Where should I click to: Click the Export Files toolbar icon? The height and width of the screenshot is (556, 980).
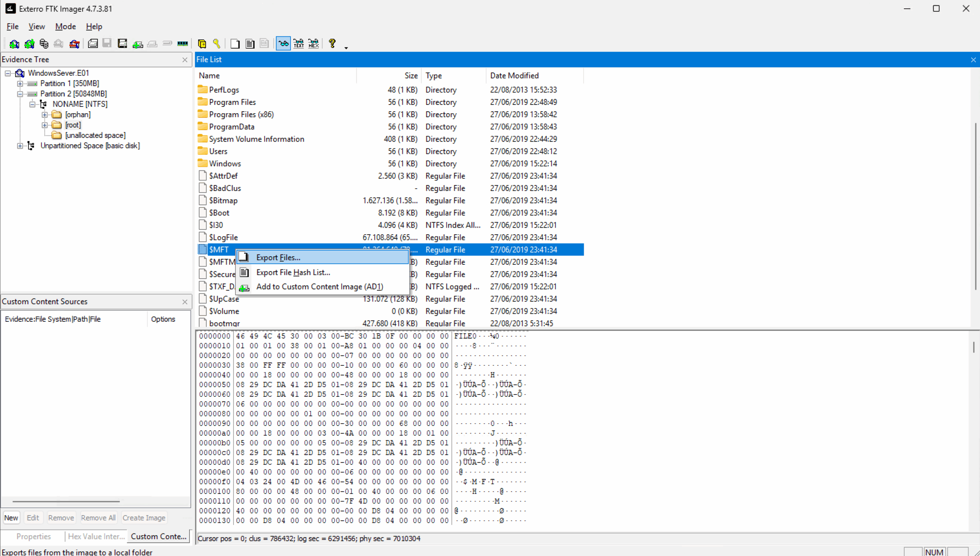pos(235,44)
